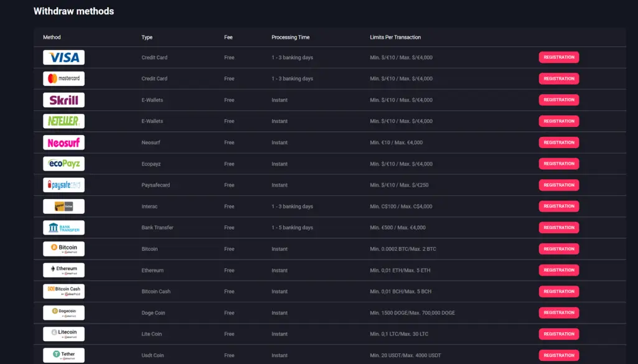The height and width of the screenshot is (364, 638).
Task: Click the Ecopayz type cell
Action: (x=151, y=164)
